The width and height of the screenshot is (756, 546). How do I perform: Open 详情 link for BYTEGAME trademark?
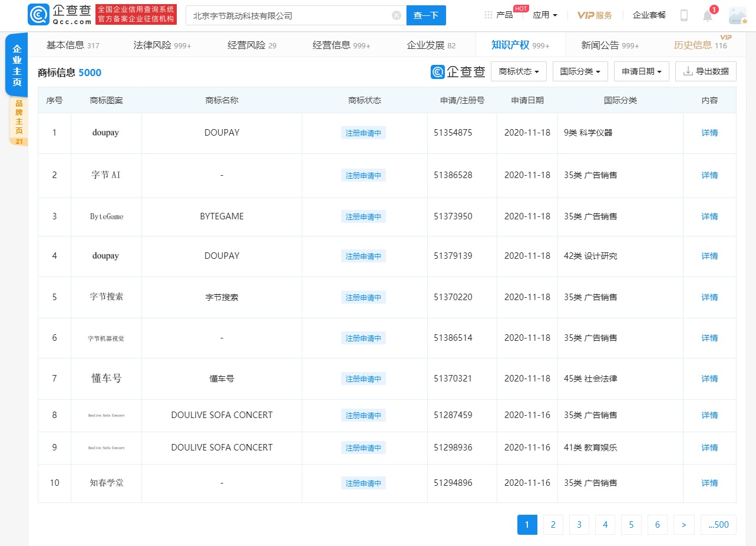[x=709, y=216]
